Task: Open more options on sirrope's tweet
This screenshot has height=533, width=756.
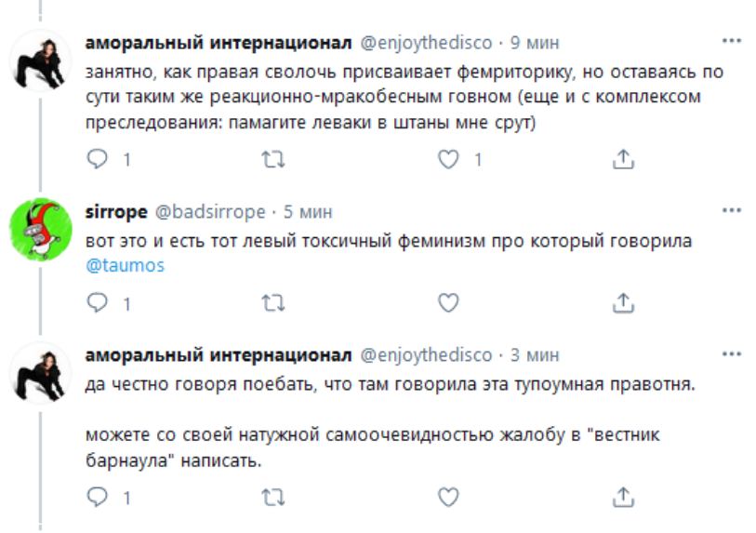Action: tap(733, 210)
